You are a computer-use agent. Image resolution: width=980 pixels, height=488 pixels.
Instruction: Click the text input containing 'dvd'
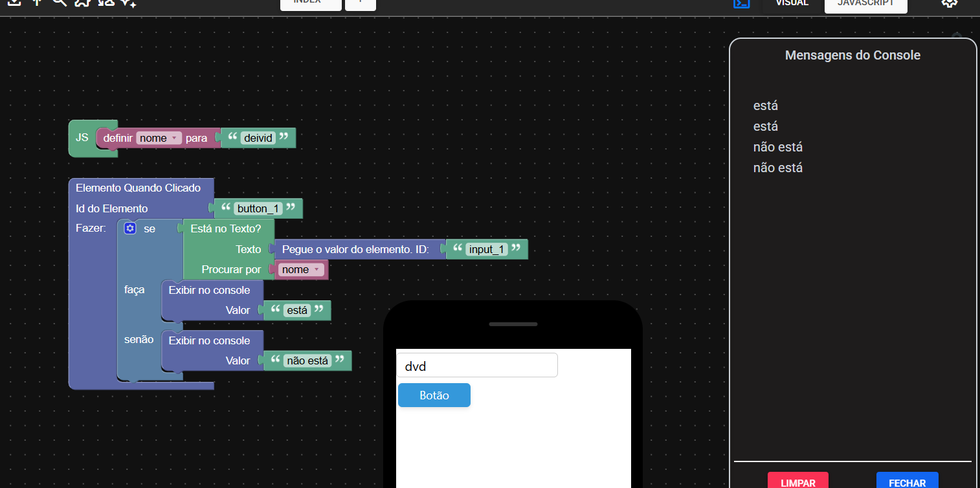tap(476, 366)
